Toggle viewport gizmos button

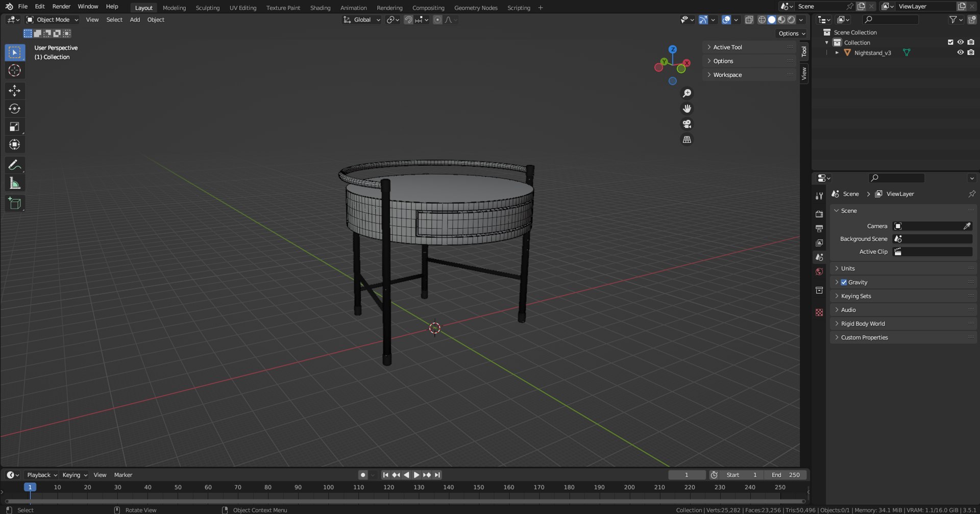tap(703, 19)
